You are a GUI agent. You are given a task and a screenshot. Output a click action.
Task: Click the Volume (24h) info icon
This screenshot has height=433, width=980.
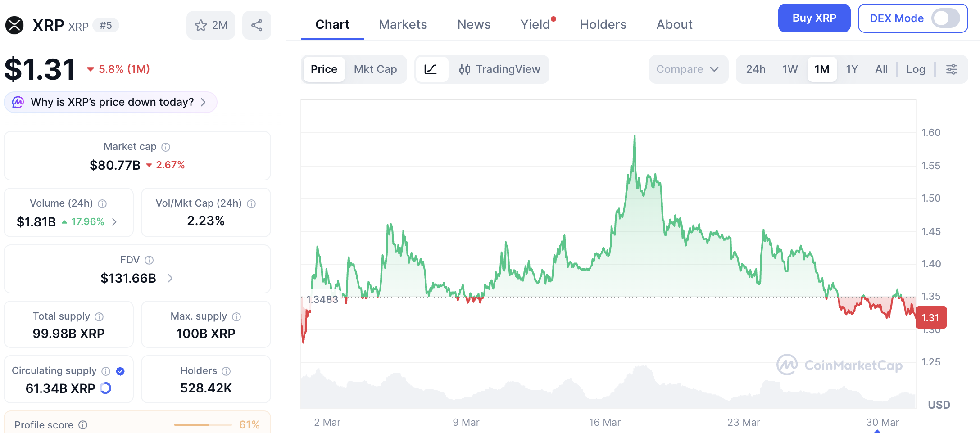[102, 204]
